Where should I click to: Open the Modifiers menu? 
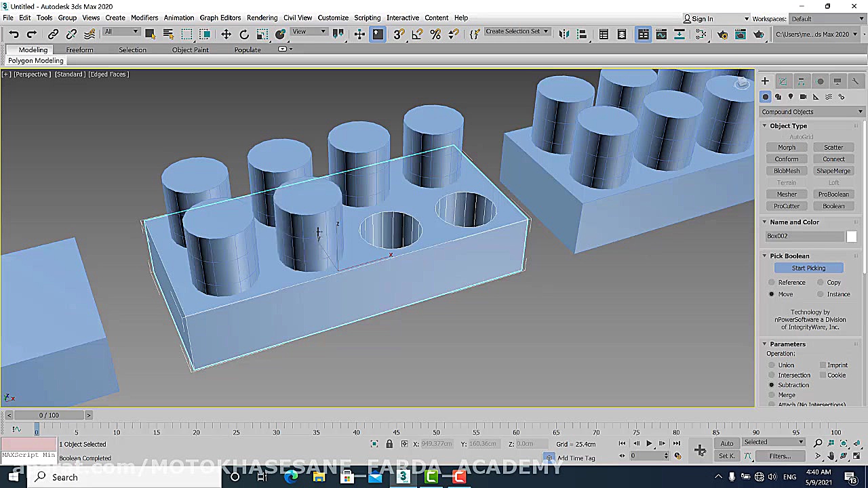click(144, 18)
